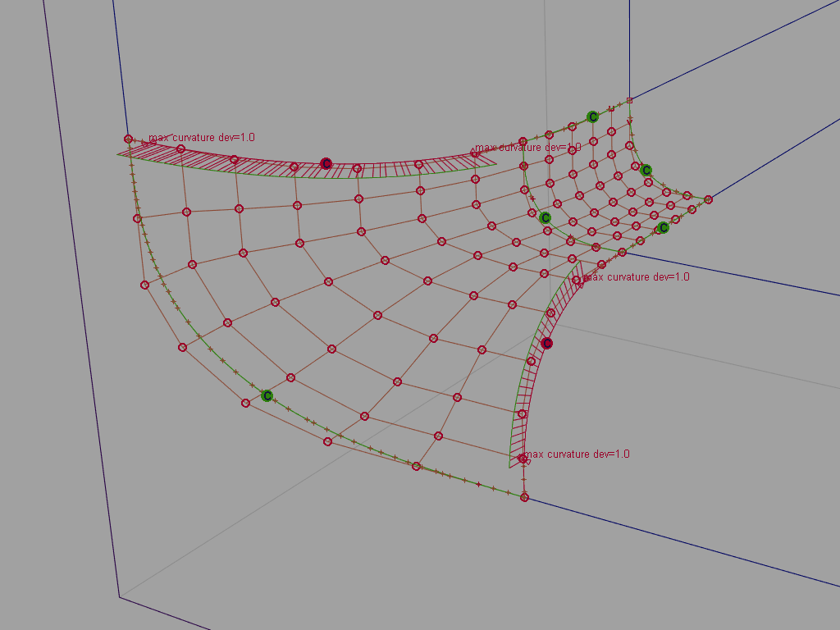
Task: Toggle the endpoint control at the bottom of the surface
Action: click(523, 496)
